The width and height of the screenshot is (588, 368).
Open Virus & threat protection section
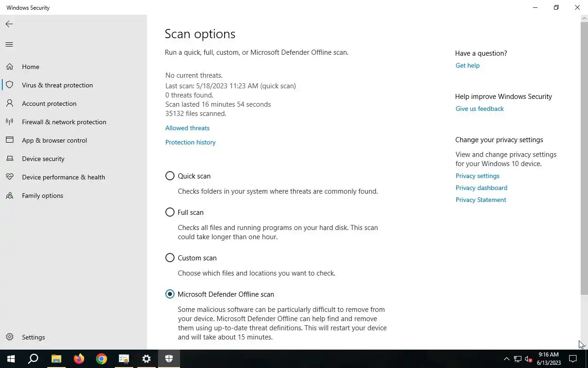coord(57,85)
